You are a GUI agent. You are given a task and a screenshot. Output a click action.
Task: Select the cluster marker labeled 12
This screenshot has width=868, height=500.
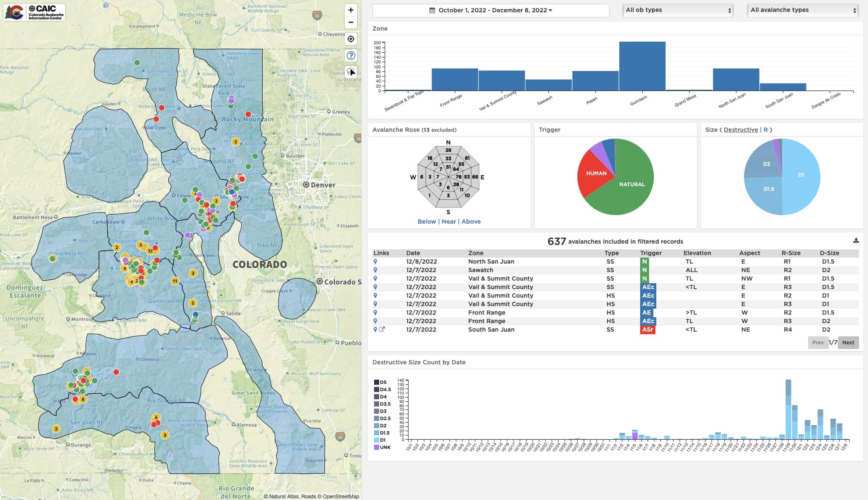tap(150, 251)
